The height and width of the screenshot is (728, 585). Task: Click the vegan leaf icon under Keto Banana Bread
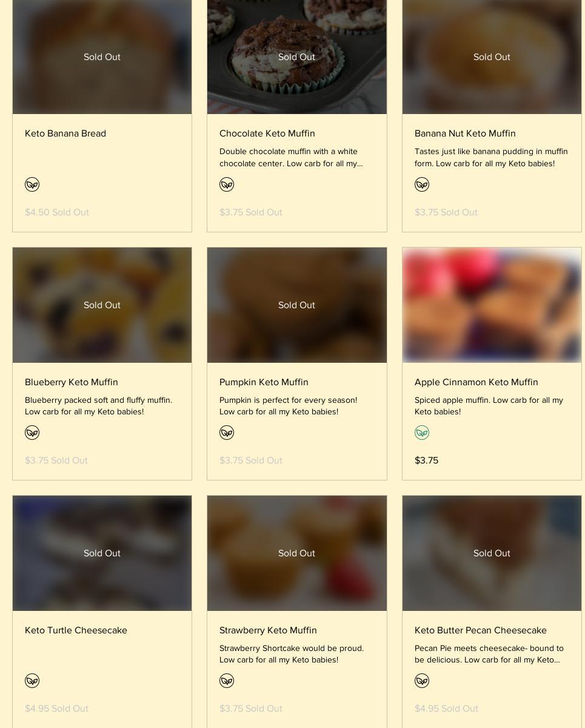point(32,184)
